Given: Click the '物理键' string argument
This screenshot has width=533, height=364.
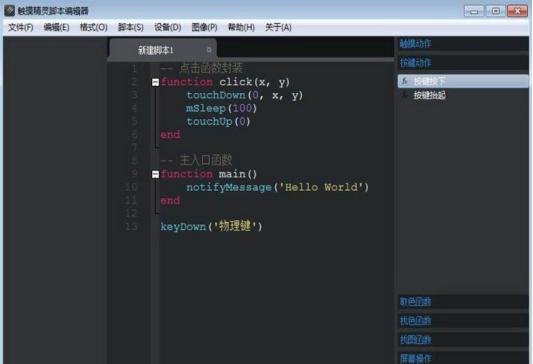Looking at the screenshot, I should tap(235, 226).
